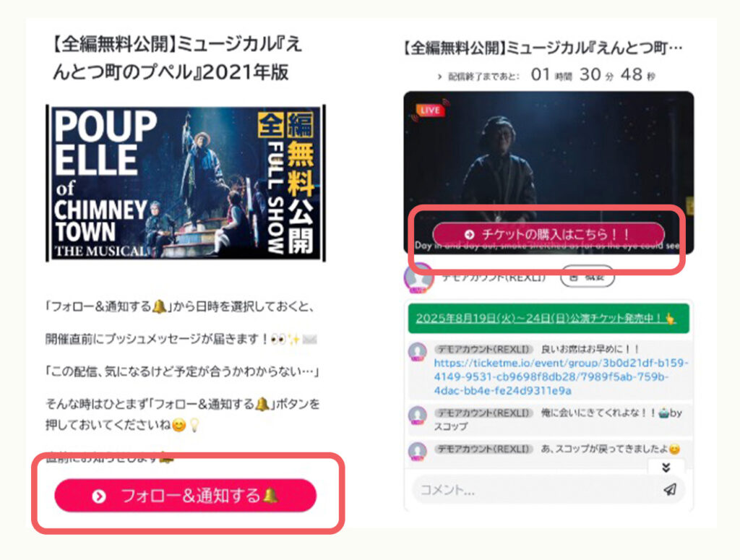Screen dimensions: 740x560
Task: Click the double chevron scroll-down icon
Action: click(x=666, y=468)
